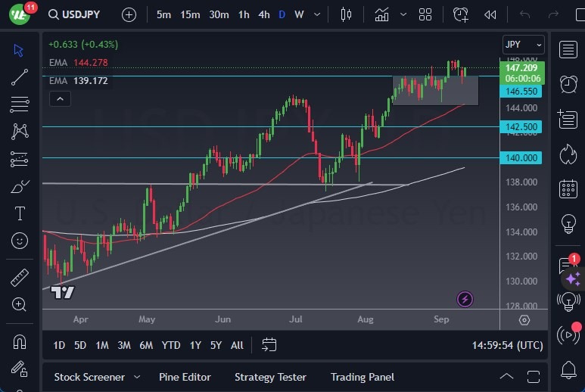Select the ruler measure tool
Viewport: 585px width, 392px height.
20,278
